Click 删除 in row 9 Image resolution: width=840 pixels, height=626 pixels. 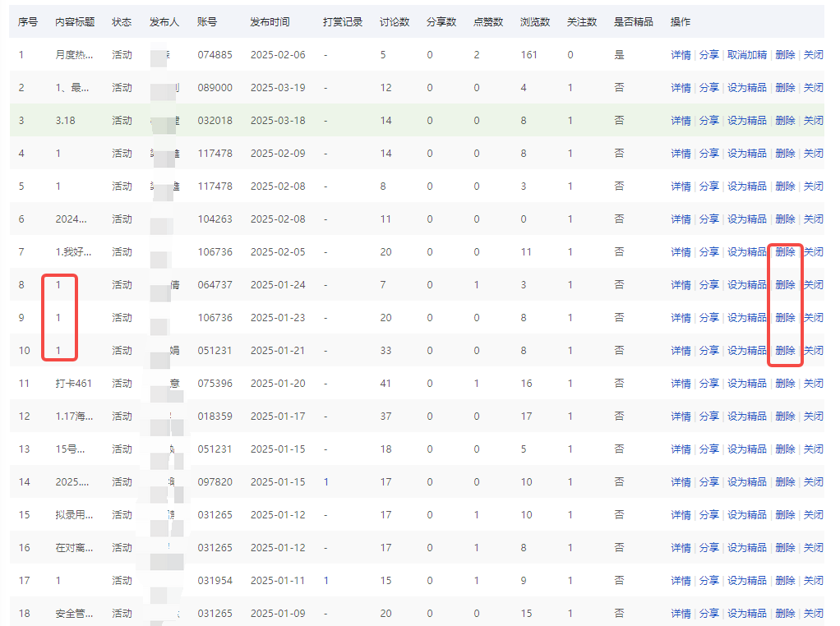pyautogui.click(x=785, y=318)
